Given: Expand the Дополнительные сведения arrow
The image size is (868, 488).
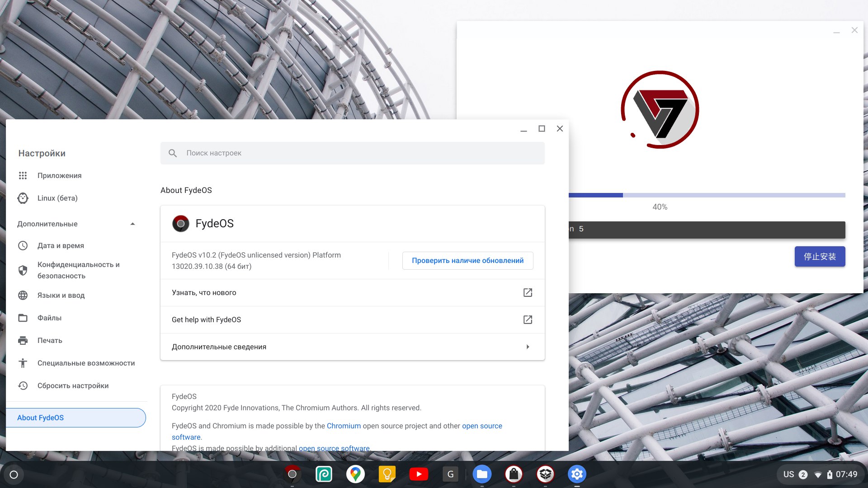Looking at the screenshot, I should coord(528,347).
